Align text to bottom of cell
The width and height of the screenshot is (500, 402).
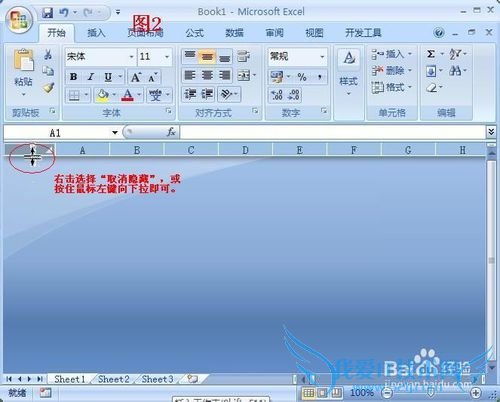[225, 57]
